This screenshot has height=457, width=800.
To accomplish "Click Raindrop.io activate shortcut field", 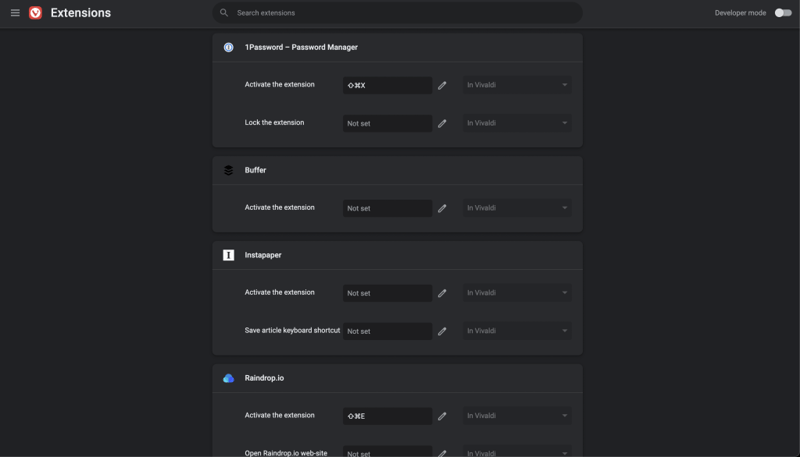I will [387, 416].
